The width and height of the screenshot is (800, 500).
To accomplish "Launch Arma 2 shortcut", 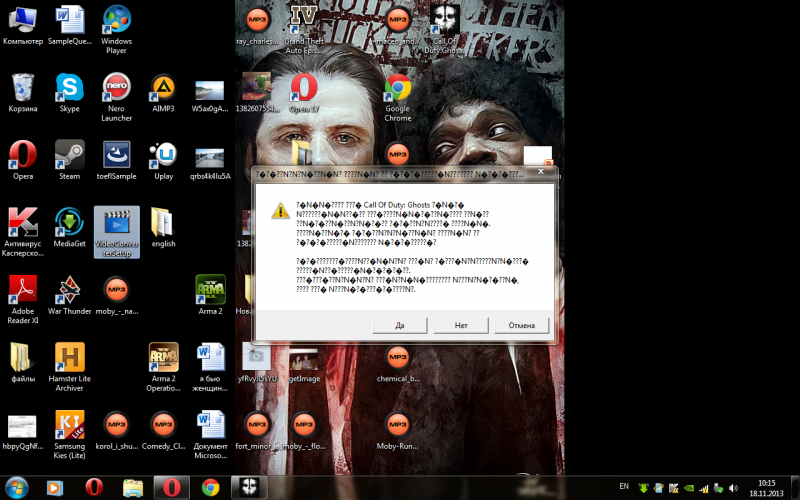I will pyautogui.click(x=210, y=295).
